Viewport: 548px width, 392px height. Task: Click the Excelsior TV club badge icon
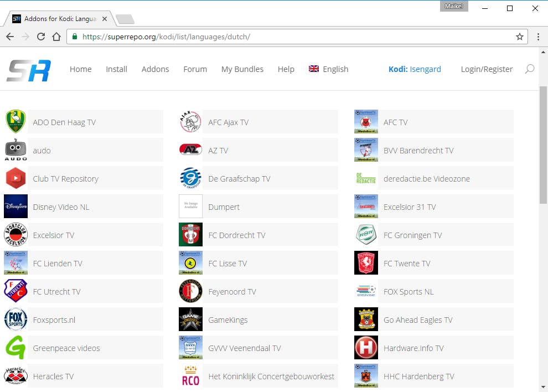point(15,234)
